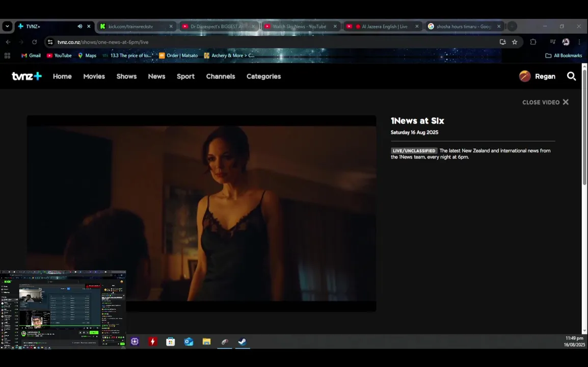The image size is (588, 367).
Task: Go back with browser back arrow
Action: click(x=8, y=42)
